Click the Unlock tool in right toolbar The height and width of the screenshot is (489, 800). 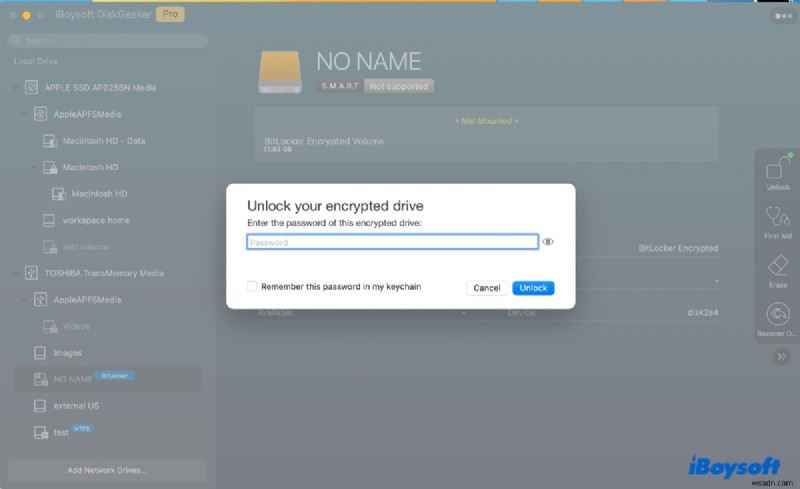tap(778, 172)
